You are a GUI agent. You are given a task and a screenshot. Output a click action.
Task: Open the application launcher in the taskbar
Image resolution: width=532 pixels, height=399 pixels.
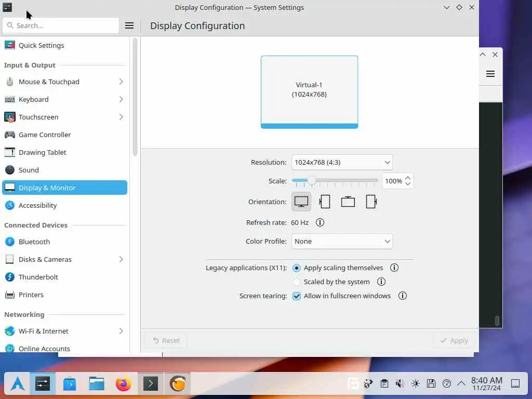point(17,384)
